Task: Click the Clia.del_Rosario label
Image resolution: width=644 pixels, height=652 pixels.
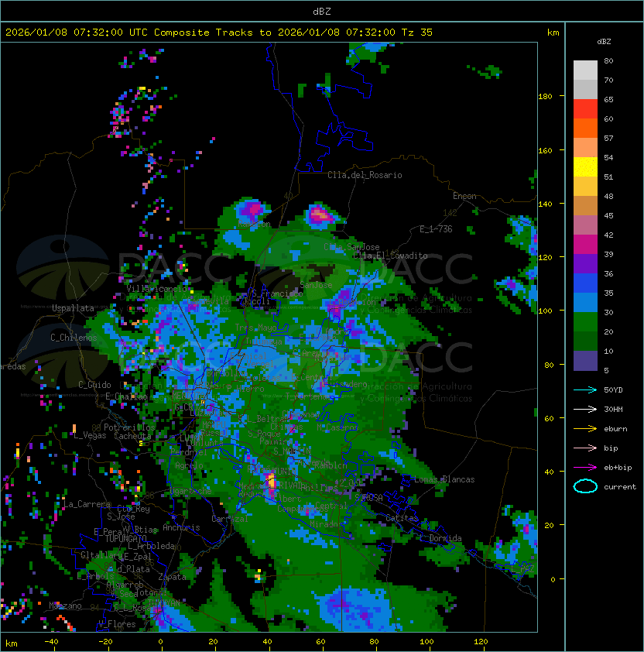Action: pyautogui.click(x=365, y=175)
